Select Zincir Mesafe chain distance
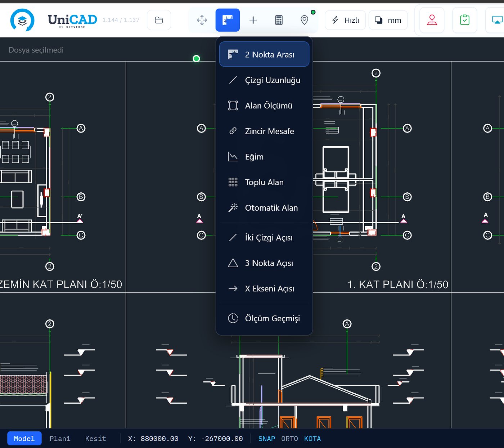Viewport: 504px width, 448px height. [x=264, y=131]
